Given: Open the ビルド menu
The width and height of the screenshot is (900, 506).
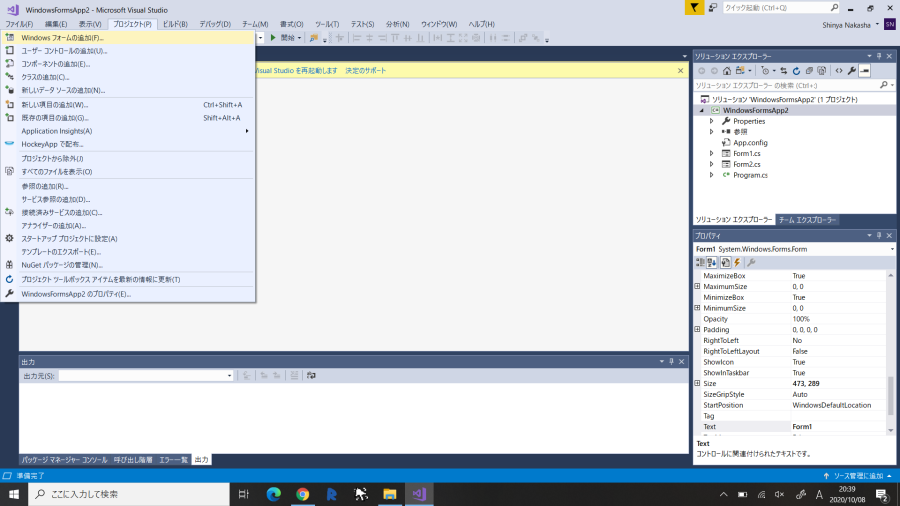Looking at the screenshot, I should pyautogui.click(x=175, y=24).
